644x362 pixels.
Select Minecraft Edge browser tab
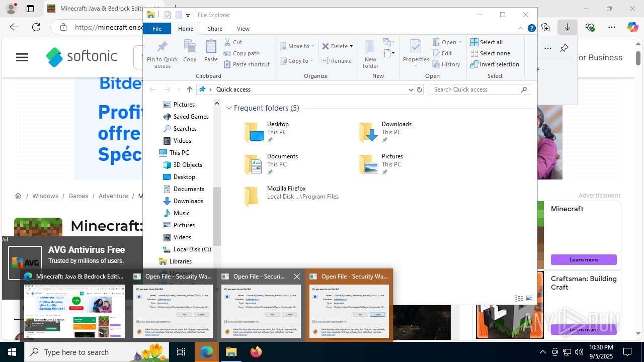pyautogui.click(x=95, y=9)
